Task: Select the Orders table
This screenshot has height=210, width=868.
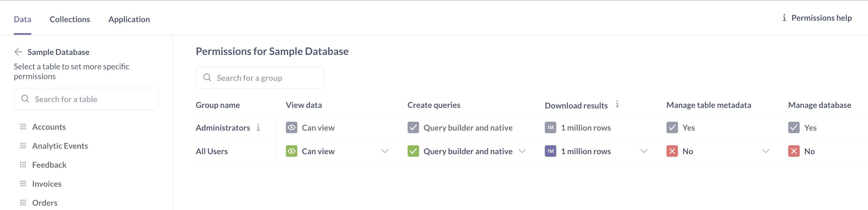Action: (45, 202)
